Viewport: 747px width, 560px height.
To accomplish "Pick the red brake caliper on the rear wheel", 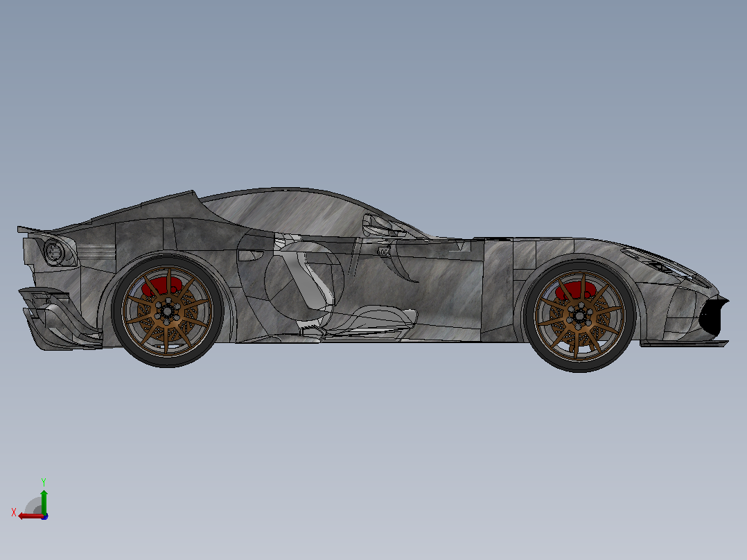I will pos(162,287).
